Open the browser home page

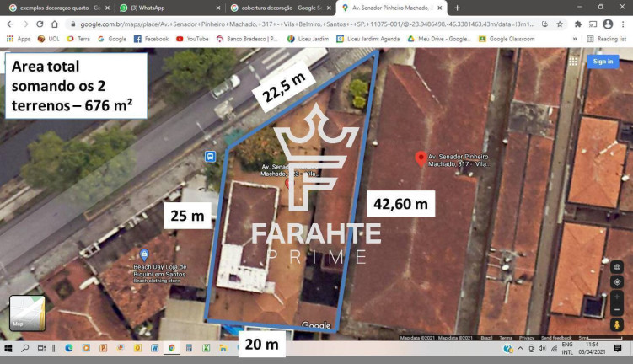(55, 24)
